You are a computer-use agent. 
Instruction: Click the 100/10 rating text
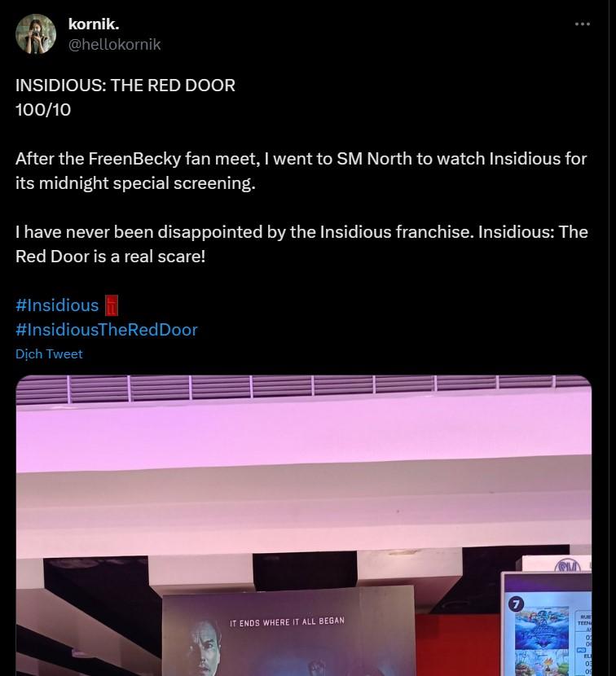point(43,109)
